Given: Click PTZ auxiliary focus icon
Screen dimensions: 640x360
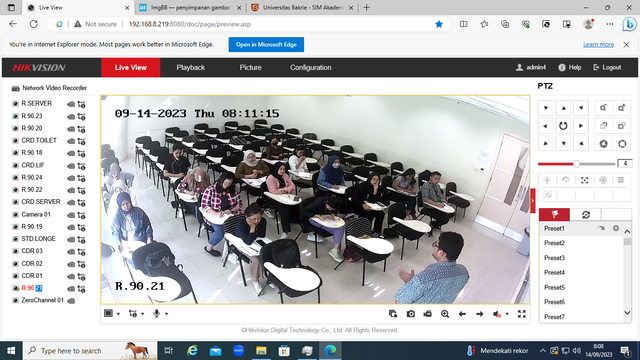Looking at the screenshot, I should click(584, 180).
